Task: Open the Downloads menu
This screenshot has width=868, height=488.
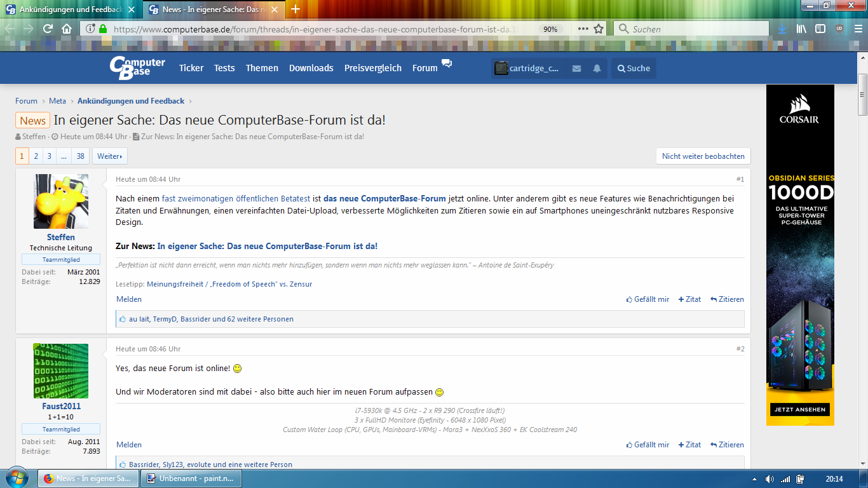Action: coord(311,68)
